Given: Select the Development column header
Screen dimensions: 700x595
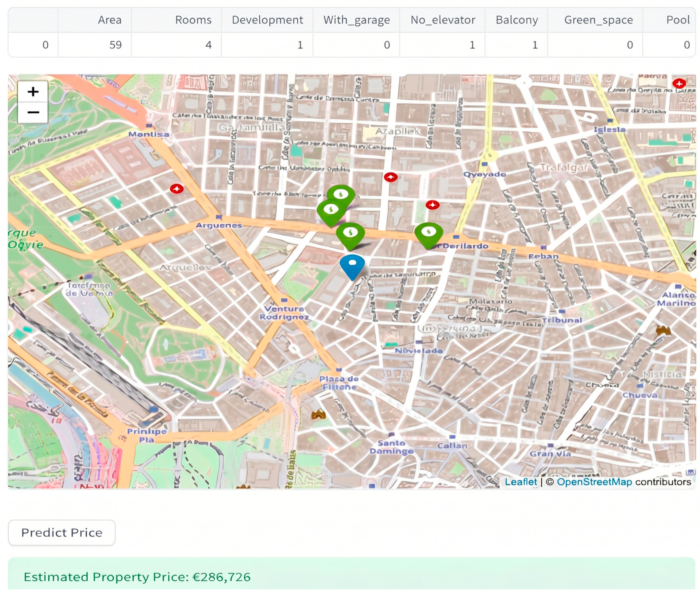Looking at the screenshot, I should (267, 20).
